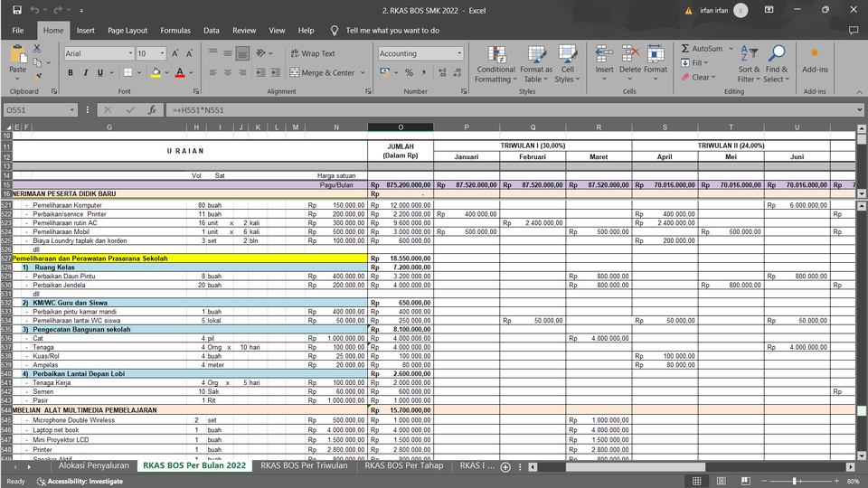Viewport: 868px width, 488px height.
Task: Click the AutoSum button
Action: (702, 49)
